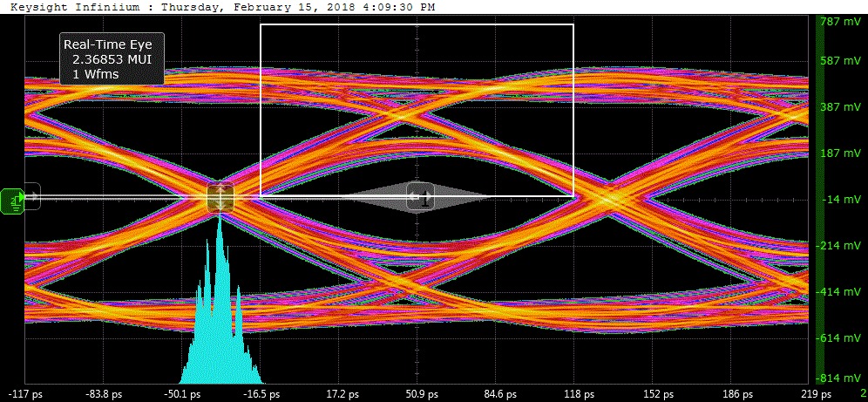Viewport: 868px width, 402px height.
Task: Click the 50.9 ps time axis label
Action: 420,394
